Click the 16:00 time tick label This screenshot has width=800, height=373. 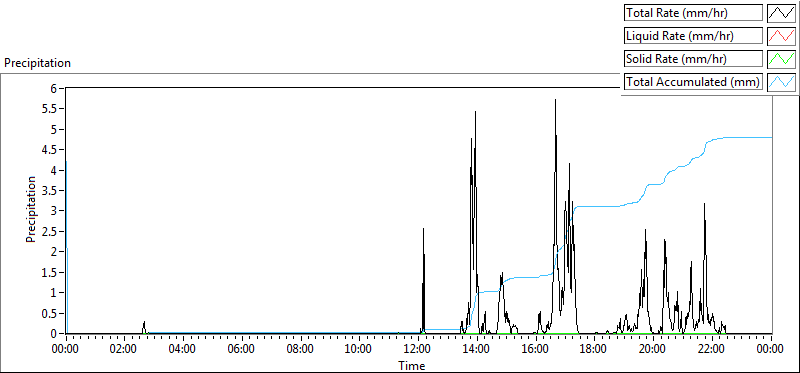(x=536, y=350)
